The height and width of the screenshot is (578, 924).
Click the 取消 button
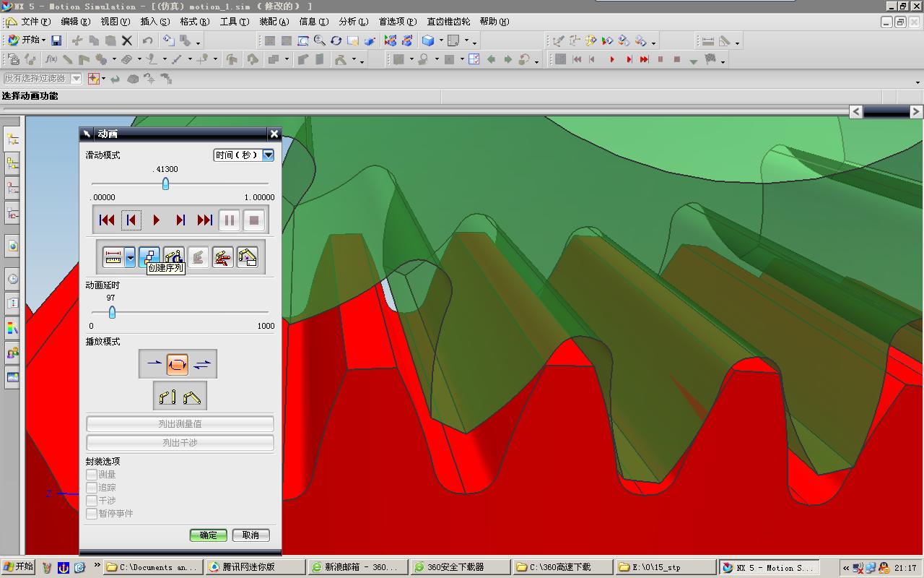(x=250, y=535)
